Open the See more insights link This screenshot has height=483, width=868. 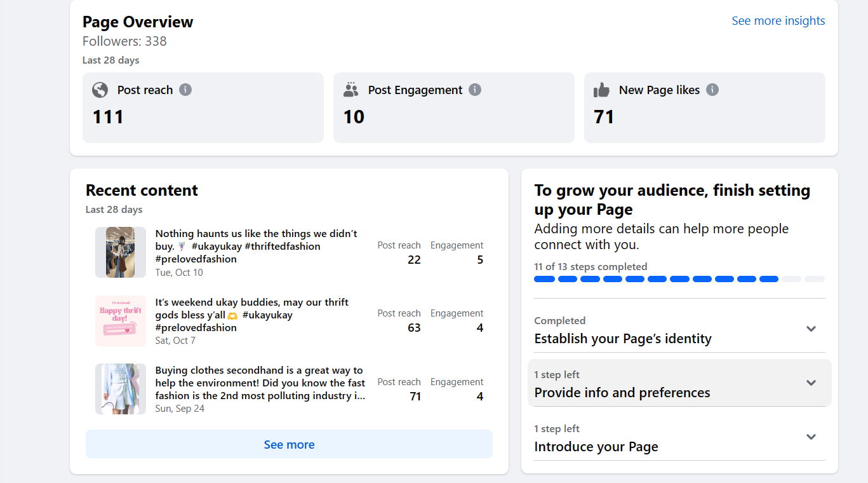[778, 21]
